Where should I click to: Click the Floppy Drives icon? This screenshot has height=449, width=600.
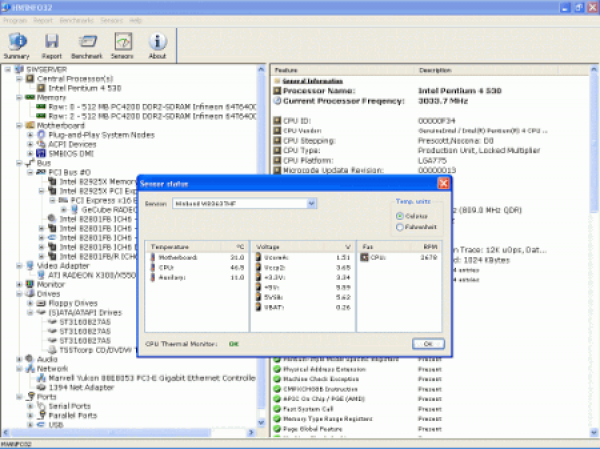point(41,303)
